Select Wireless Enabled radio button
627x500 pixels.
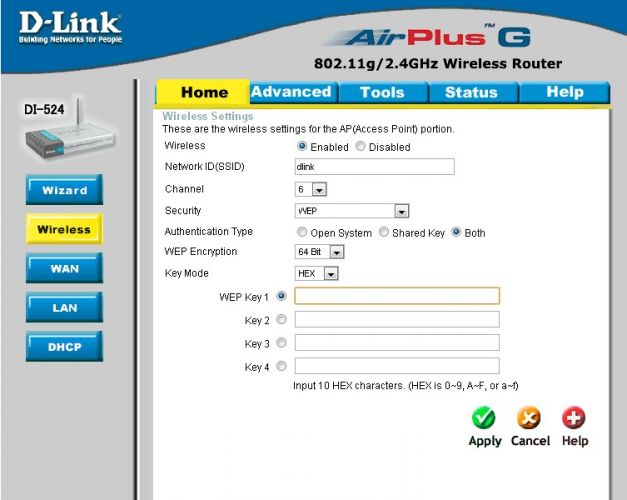click(302, 146)
